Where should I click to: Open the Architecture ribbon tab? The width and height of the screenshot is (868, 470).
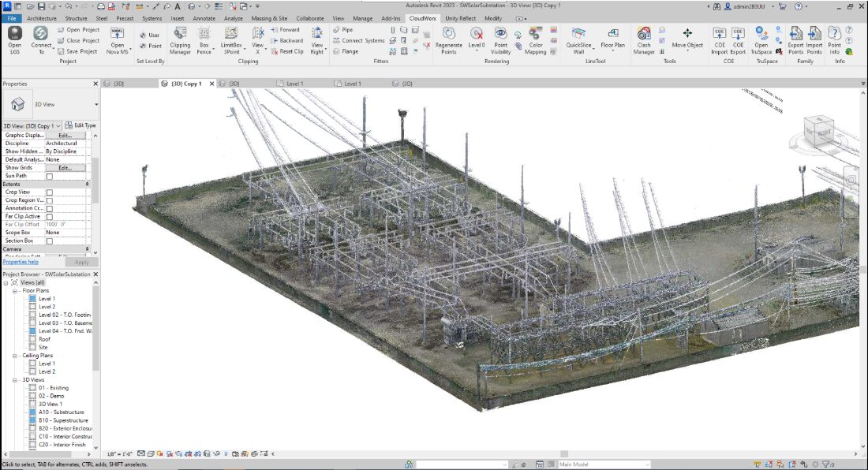click(42, 18)
